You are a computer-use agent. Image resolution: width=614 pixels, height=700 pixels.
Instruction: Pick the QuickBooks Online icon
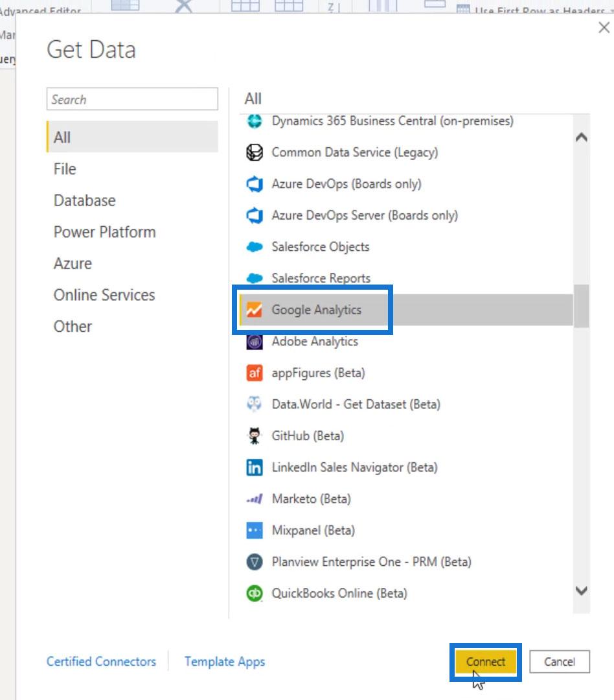(x=255, y=593)
